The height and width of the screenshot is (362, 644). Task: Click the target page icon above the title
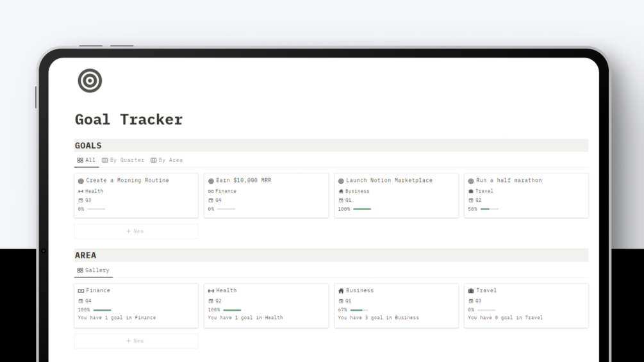(90, 81)
